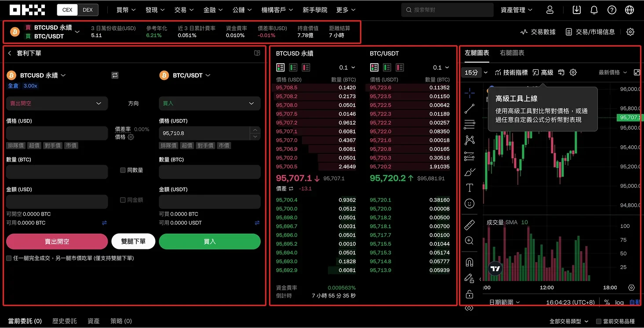Toggle the magnet snapping mode

469,261
